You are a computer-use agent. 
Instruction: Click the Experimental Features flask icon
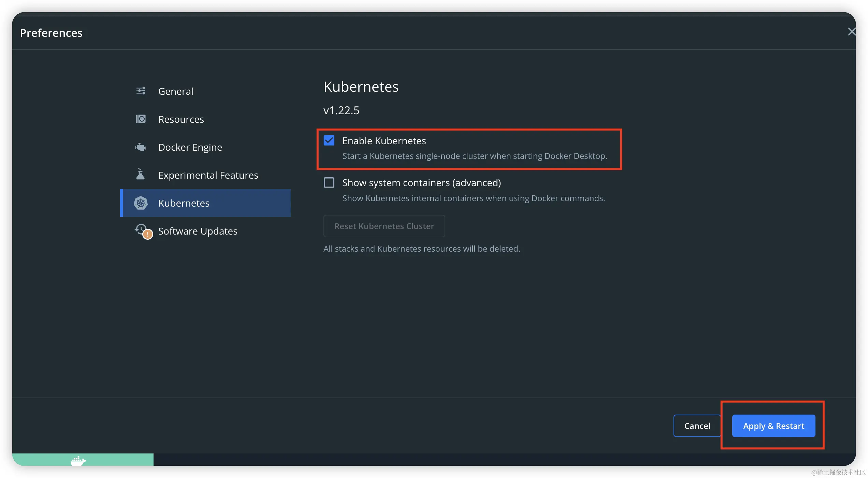click(x=140, y=174)
